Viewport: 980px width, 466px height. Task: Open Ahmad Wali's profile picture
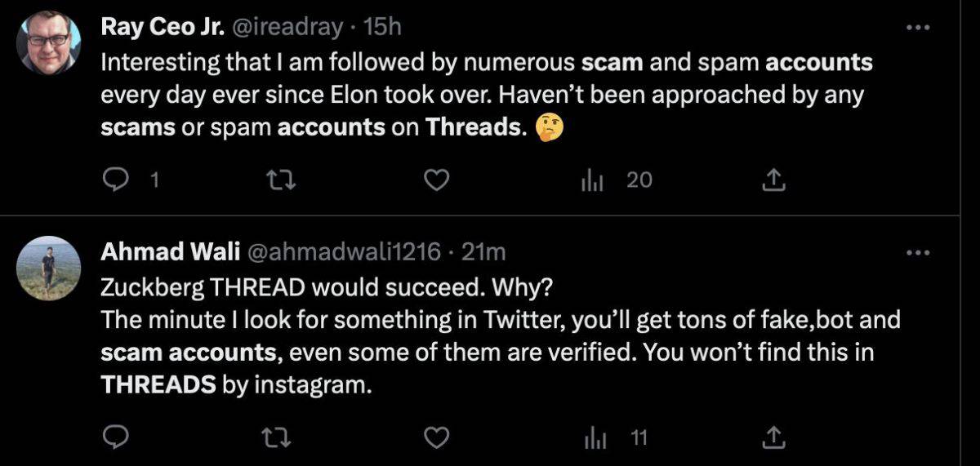(x=49, y=268)
